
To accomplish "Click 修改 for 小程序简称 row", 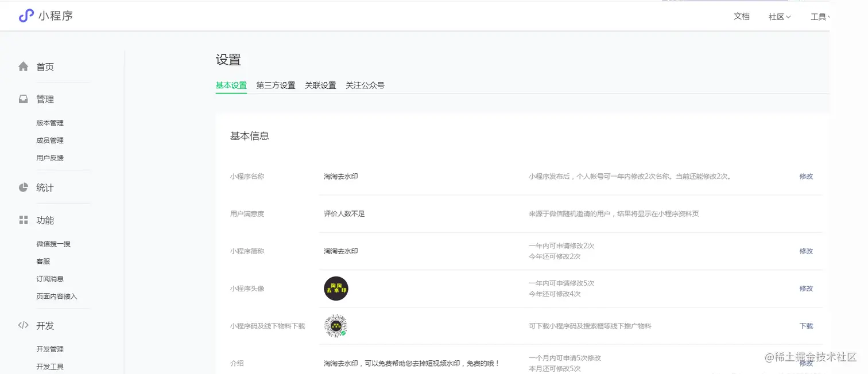I will point(806,251).
